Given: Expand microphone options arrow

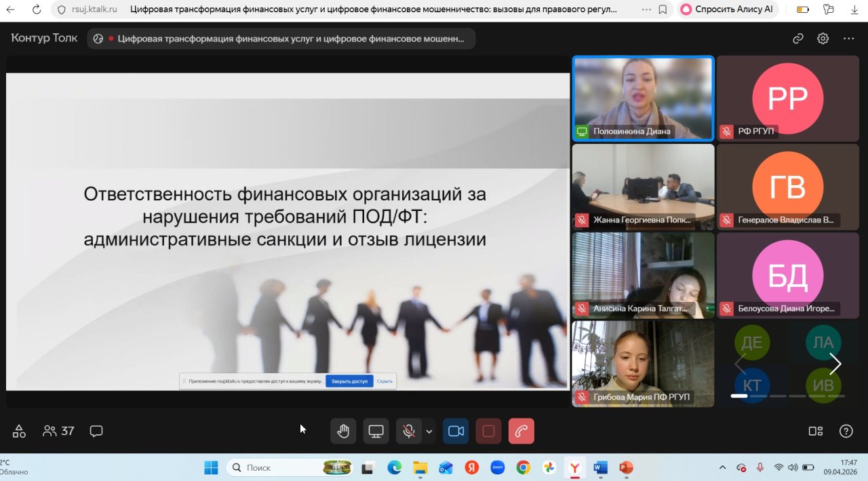Looking at the screenshot, I should [x=429, y=431].
